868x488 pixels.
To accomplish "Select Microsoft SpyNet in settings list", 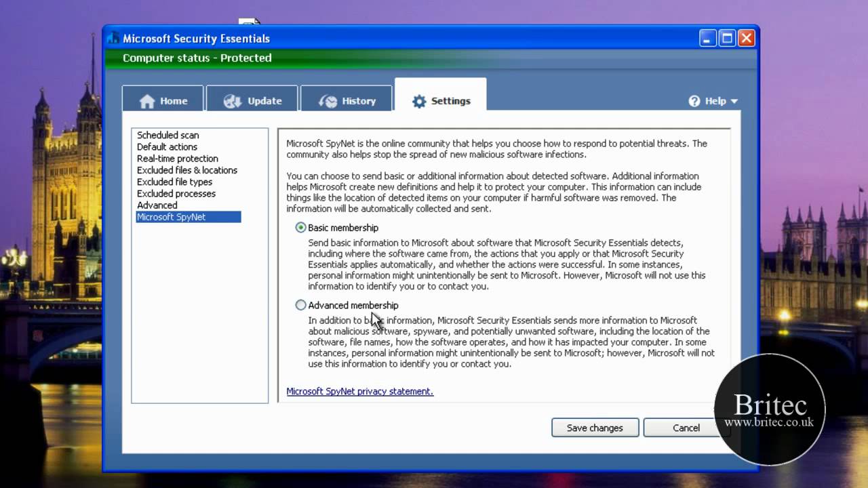I will 189,217.
